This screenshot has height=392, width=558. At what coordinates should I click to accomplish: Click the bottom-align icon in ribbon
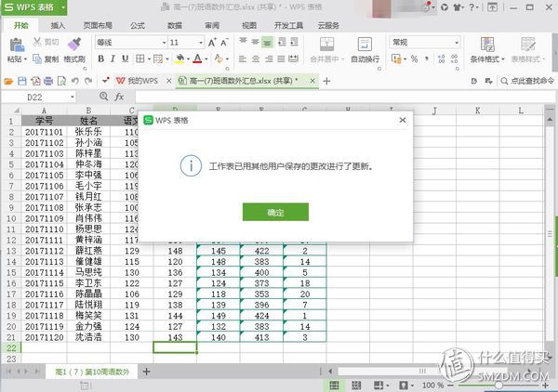pyautogui.click(x=267, y=43)
